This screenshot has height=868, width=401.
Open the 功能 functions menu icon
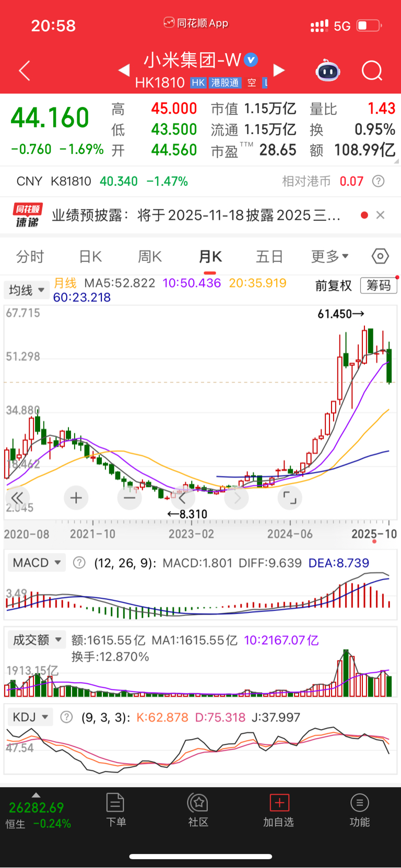359,810
